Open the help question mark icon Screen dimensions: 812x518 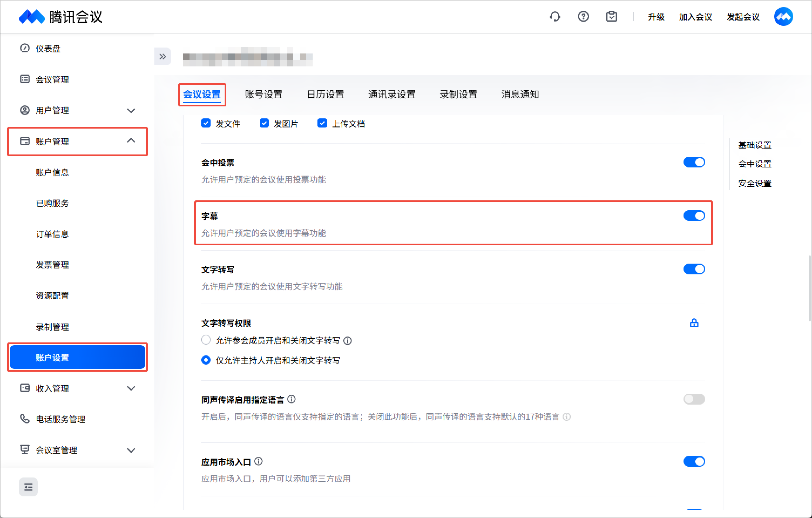583,16
